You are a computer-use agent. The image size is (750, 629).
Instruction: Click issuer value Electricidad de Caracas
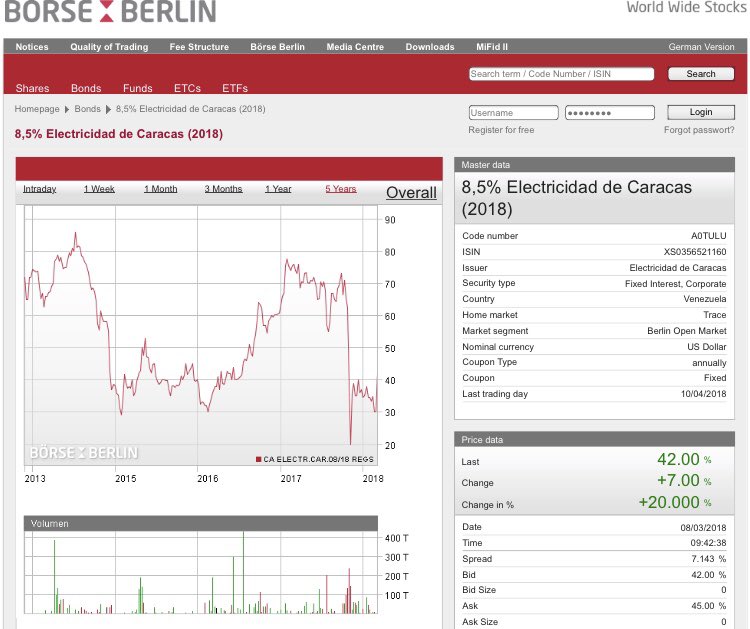(678, 268)
